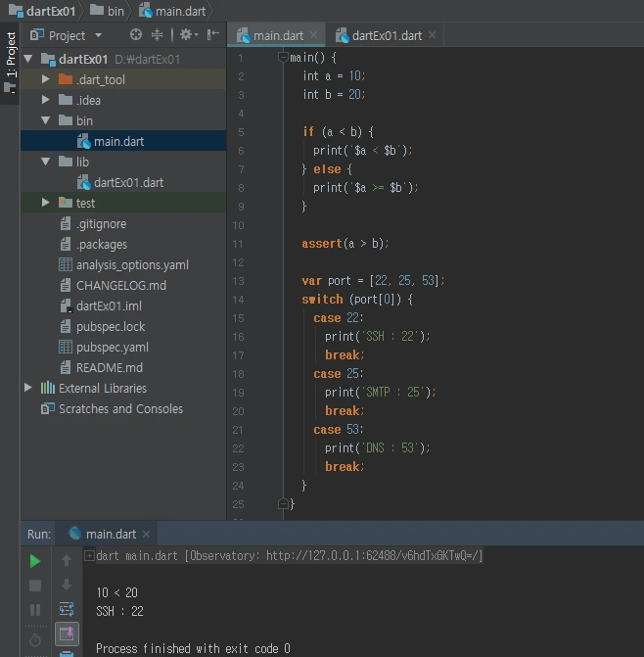This screenshot has height=657, width=644.
Task: Click the Stop square icon in Run panel
Action: (x=35, y=586)
